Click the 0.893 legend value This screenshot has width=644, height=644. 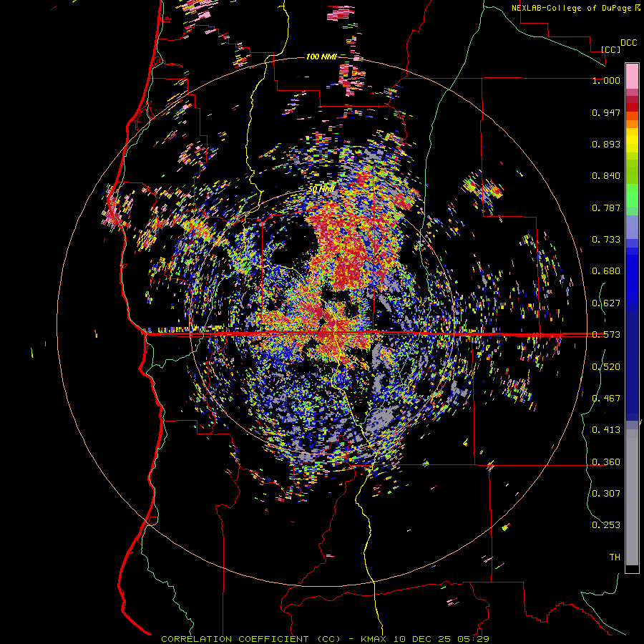click(606, 144)
